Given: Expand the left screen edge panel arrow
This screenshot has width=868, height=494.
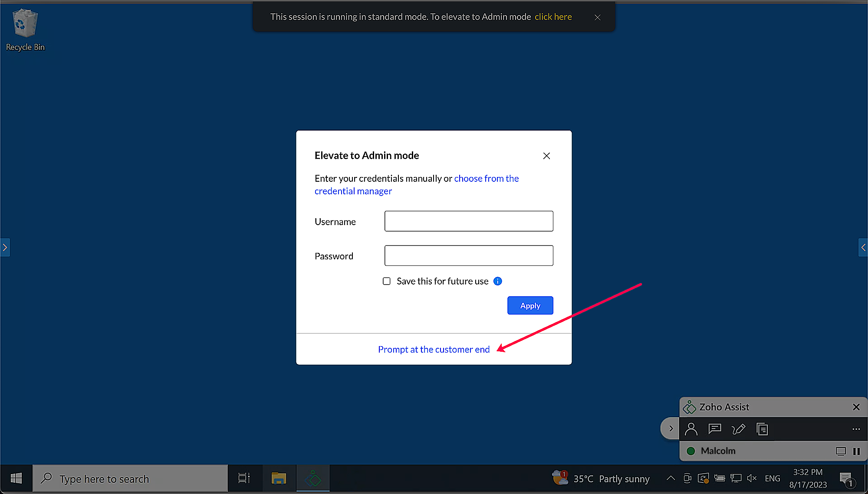Looking at the screenshot, I should pyautogui.click(x=5, y=248).
